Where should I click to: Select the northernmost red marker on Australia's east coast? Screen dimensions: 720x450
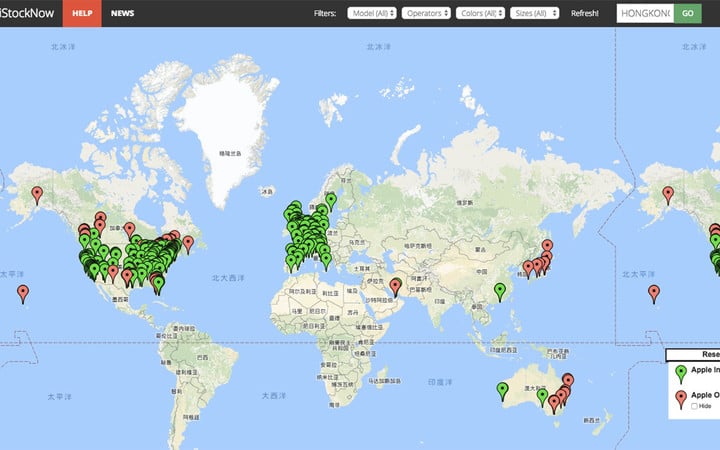[568, 382]
